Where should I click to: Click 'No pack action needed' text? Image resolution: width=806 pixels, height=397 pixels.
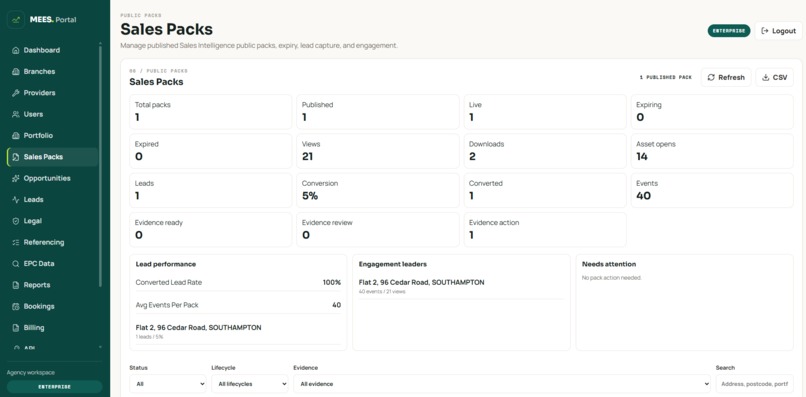612,278
